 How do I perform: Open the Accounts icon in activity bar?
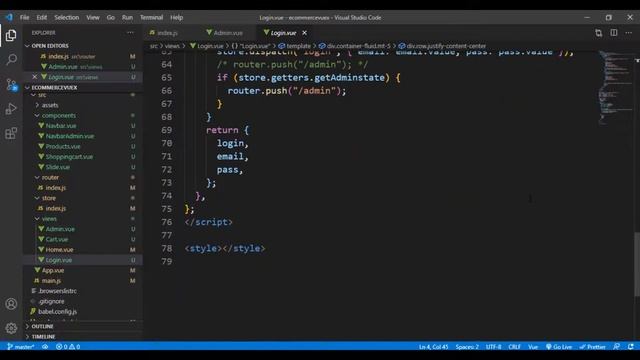(x=11, y=304)
